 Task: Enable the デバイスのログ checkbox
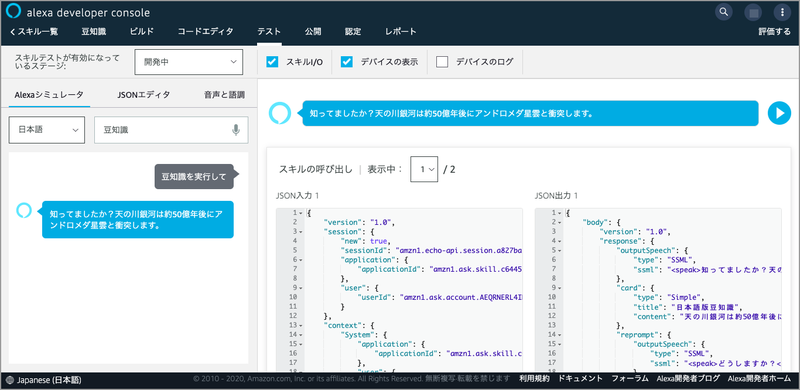(x=442, y=62)
